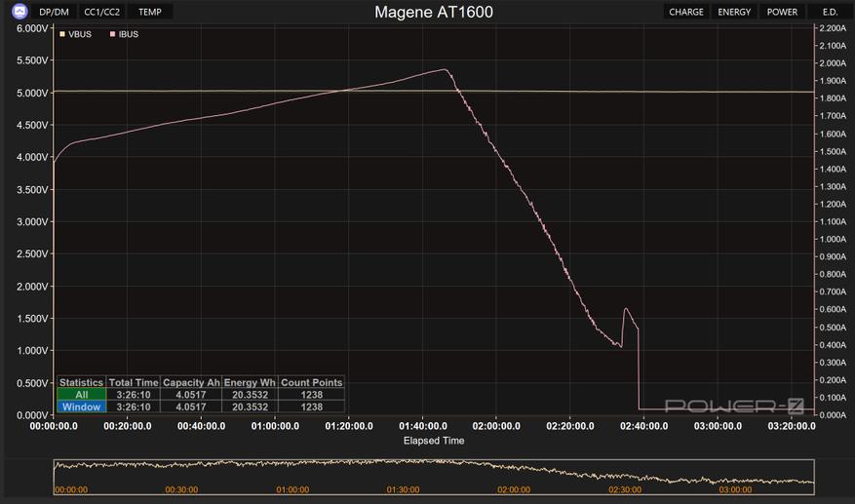Click the 1.000A label on current axis

833,239
